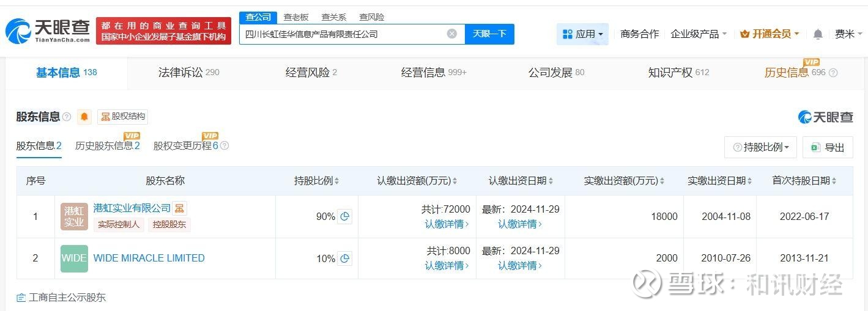Click the 工商自主公示股东 briefcase icon

point(21,298)
